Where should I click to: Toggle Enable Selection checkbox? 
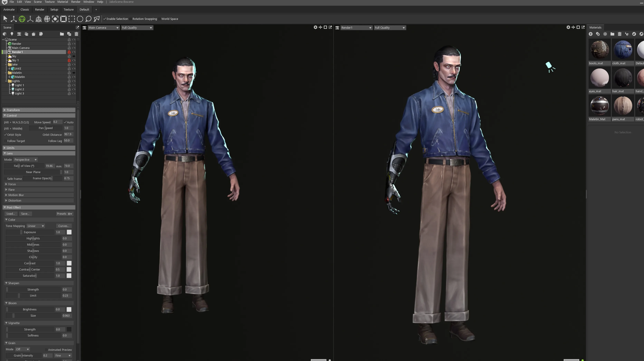[x=104, y=19]
